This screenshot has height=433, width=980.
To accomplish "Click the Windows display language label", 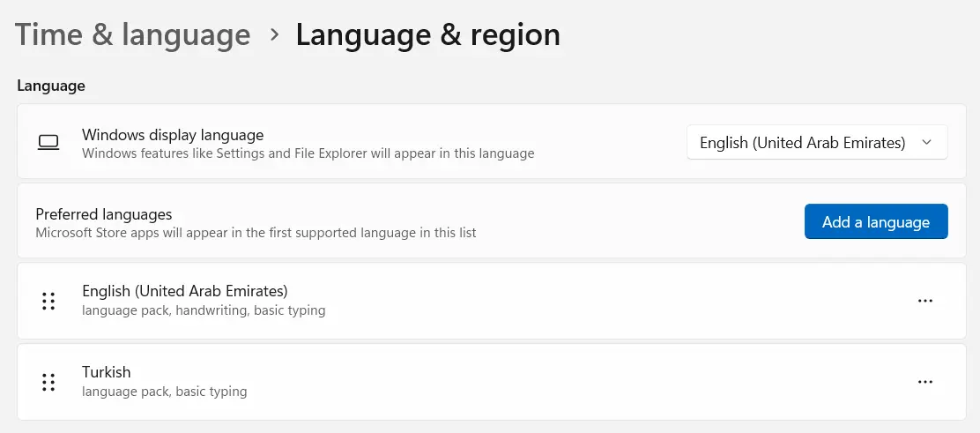I will point(173,135).
